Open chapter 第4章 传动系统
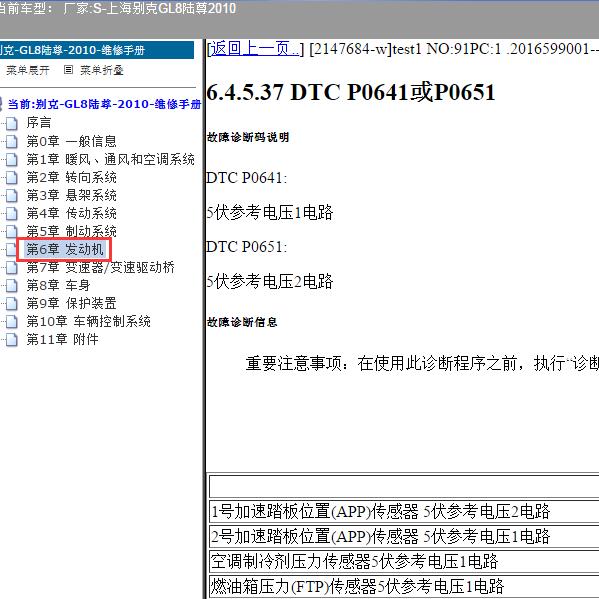The height and width of the screenshot is (599, 599). click(71, 213)
